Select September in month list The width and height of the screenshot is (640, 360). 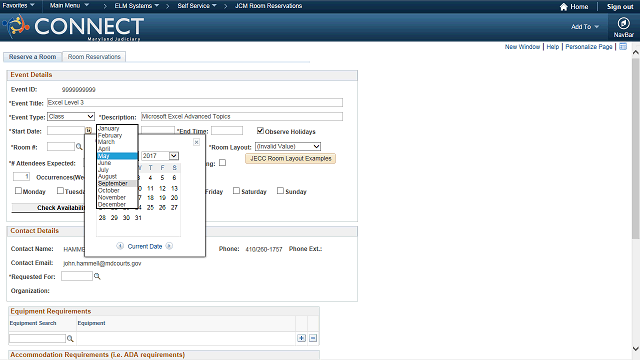117,183
